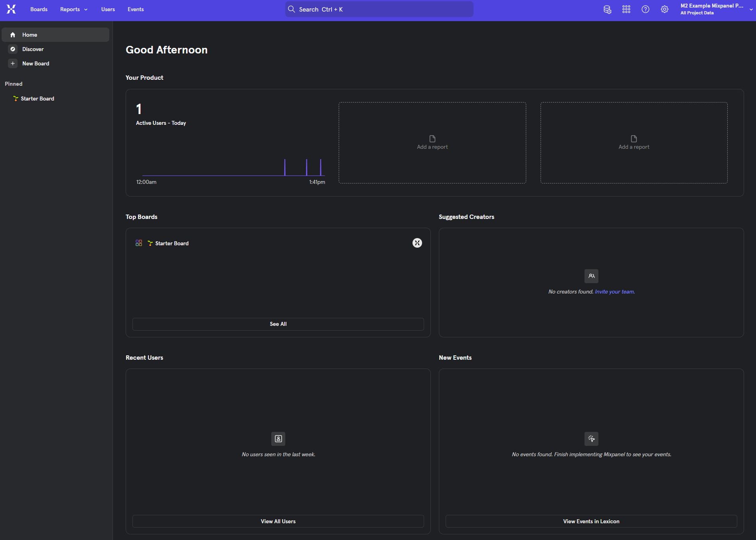The height and width of the screenshot is (540, 756).
Task: Open the Events menu item
Action: pos(136,9)
